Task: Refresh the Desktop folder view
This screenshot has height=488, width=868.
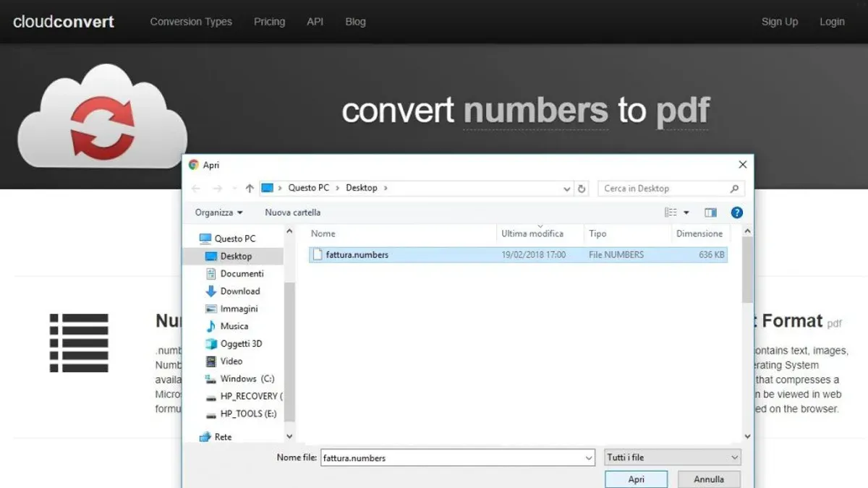Action: (x=582, y=189)
